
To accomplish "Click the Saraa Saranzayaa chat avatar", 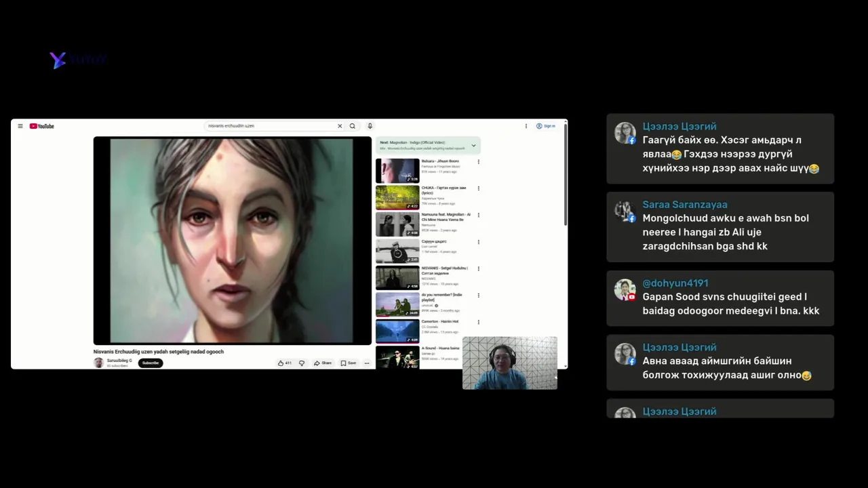I will point(625,211).
